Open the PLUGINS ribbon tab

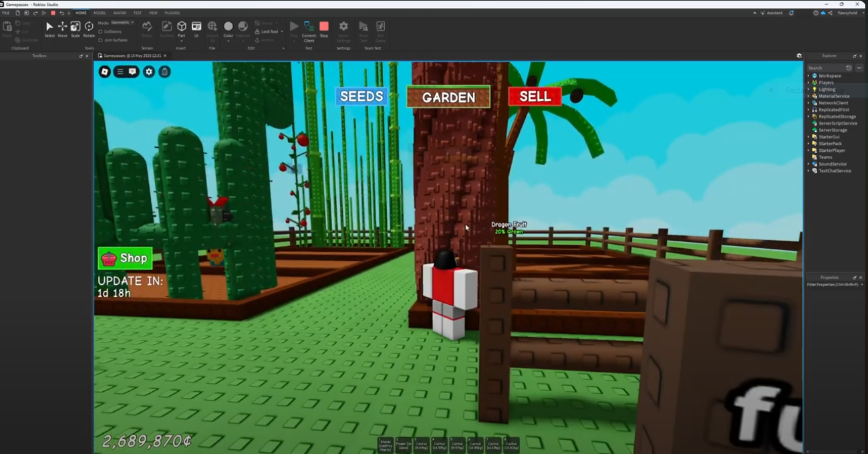point(172,13)
